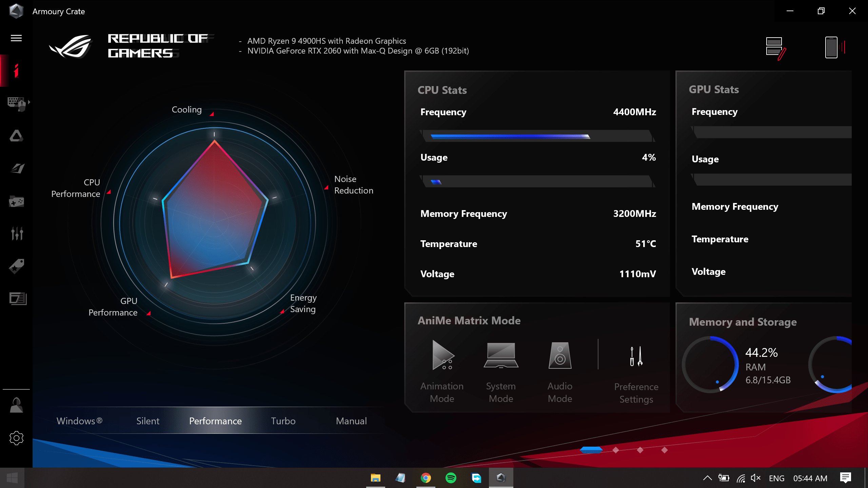The width and height of the screenshot is (868, 488).
Task: Show hidden system tray icons chevron
Action: 707,478
